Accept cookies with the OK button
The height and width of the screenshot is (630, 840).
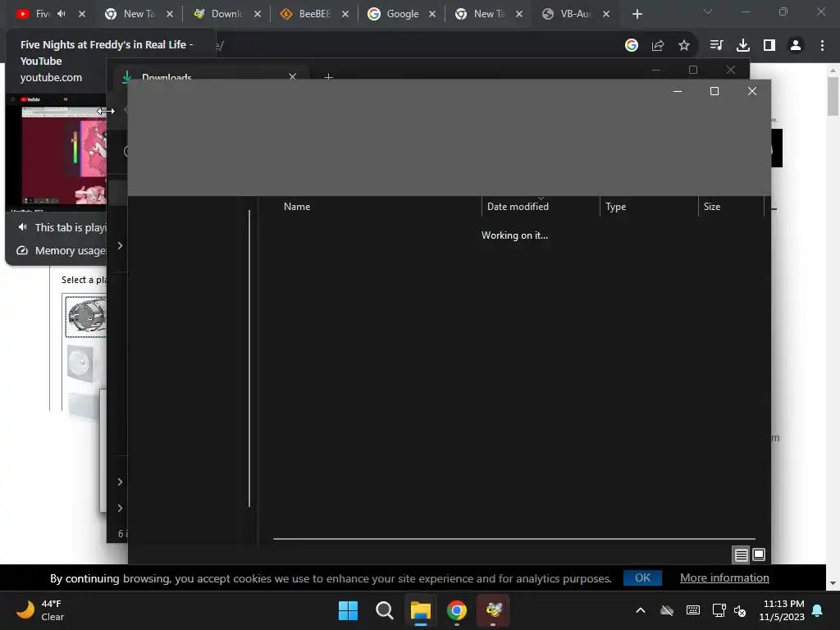(x=642, y=577)
